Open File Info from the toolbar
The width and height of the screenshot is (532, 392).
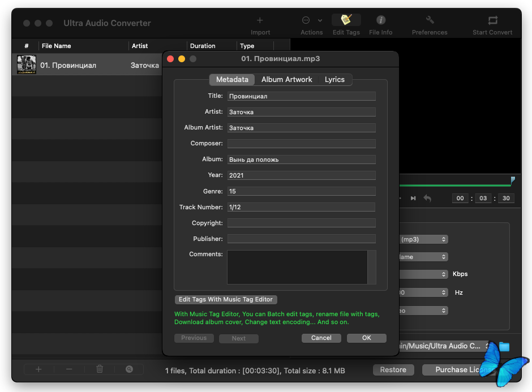pyautogui.click(x=381, y=20)
